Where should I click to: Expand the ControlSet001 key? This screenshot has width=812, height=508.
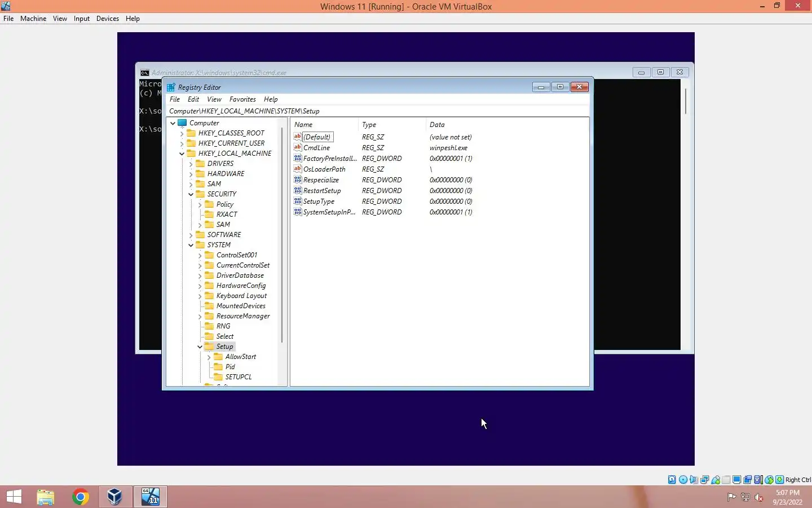coord(200,255)
